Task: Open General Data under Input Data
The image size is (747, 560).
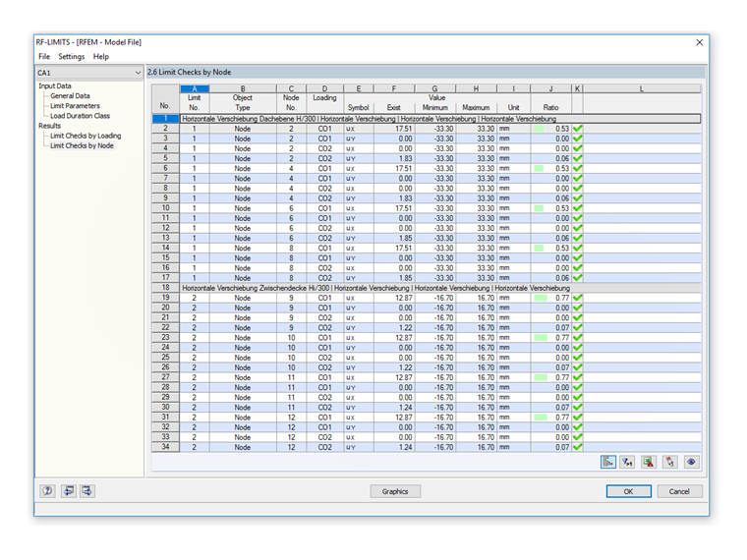Action: tap(70, 95)
